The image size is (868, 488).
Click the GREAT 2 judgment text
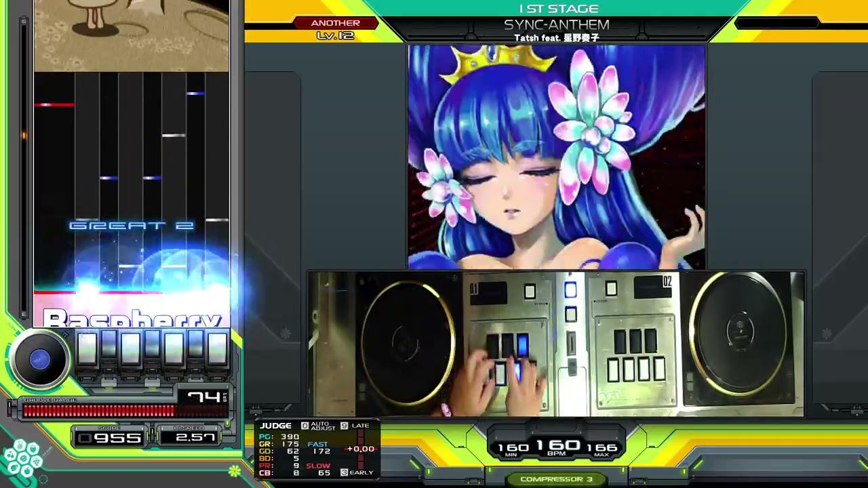tap(132, 226)
